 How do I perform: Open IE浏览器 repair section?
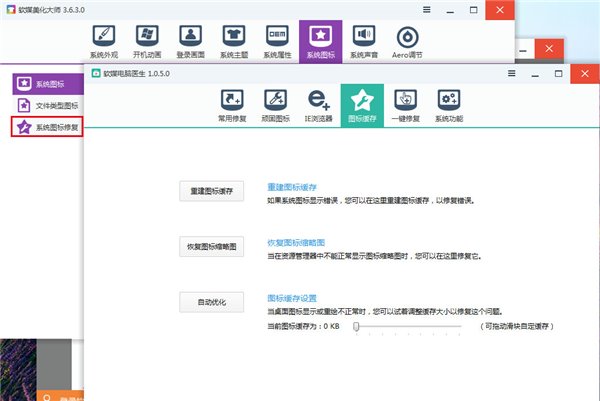click(x=319, y=106)
